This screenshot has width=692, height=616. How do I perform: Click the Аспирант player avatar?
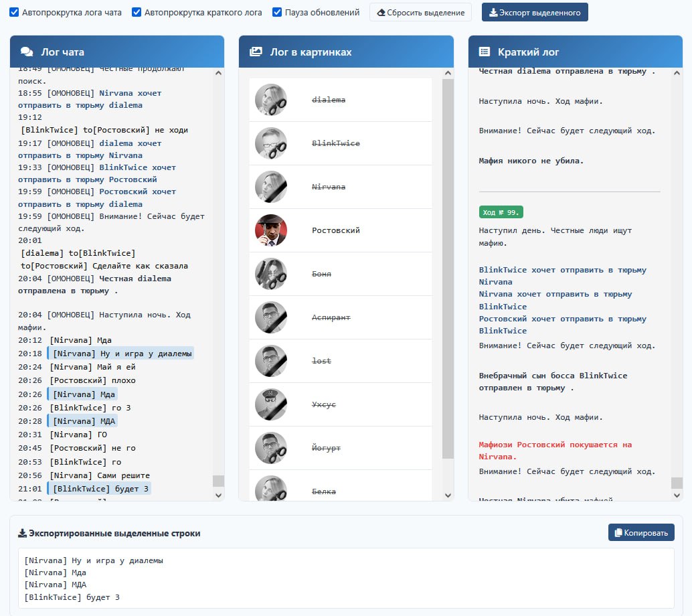click(x=271, y=317)
